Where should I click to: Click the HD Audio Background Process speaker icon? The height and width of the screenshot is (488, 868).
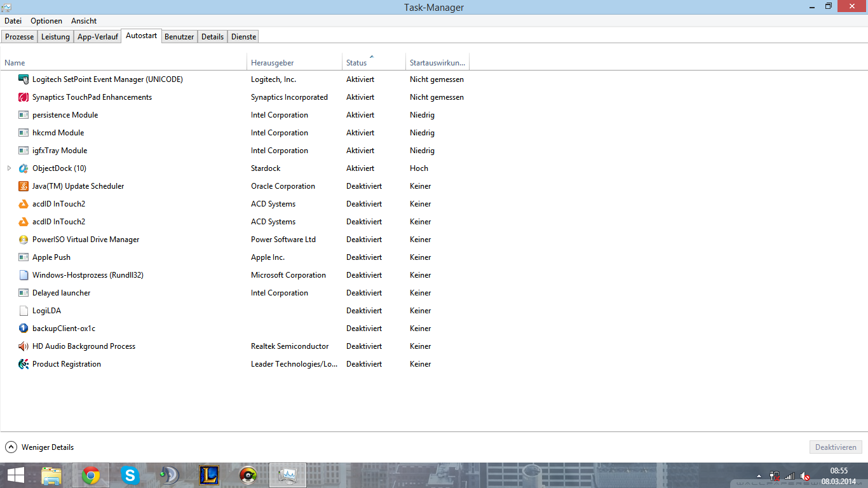pyautogui.click(x=24, y=346)
